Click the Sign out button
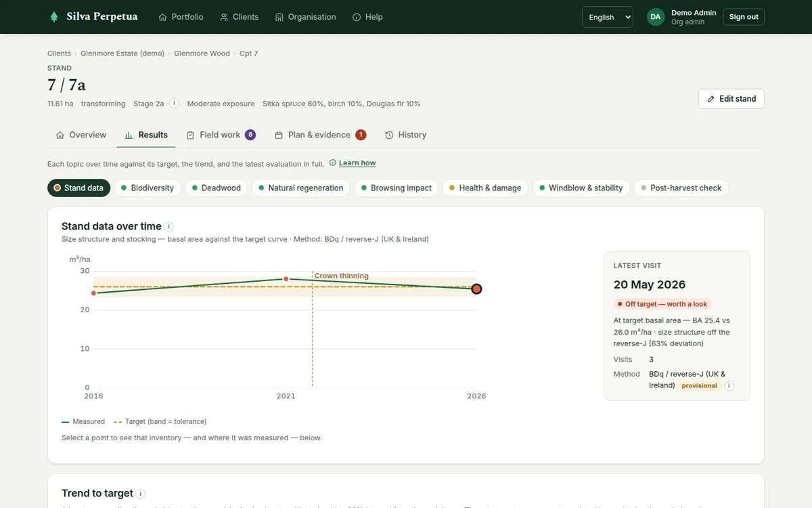The height and width of the screenshot is (508, 812). pos(744,17)
